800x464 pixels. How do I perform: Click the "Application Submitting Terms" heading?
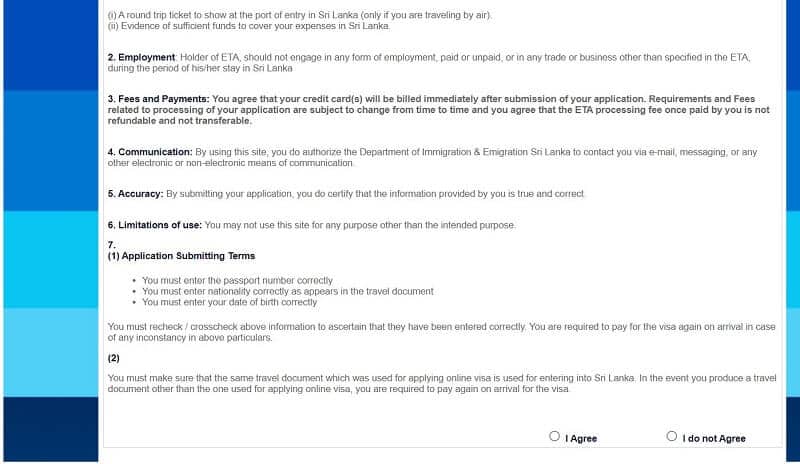pyautogui.click(x=188, y=256)
